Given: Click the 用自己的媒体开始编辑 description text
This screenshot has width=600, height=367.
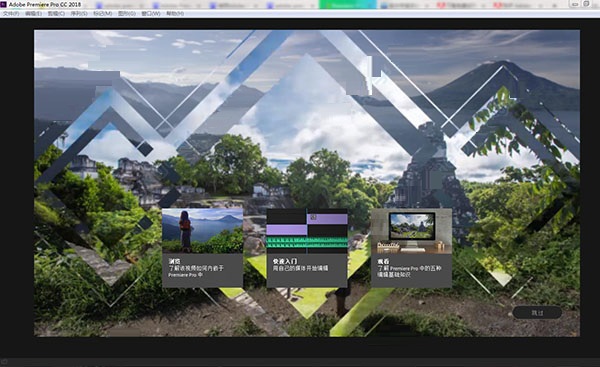Looking at the screenshot, I should (x=300, y=268).
